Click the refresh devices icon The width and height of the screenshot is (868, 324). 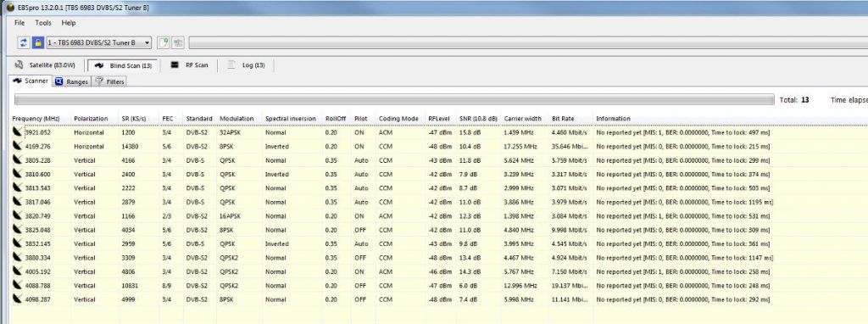(x=24, y=42)
